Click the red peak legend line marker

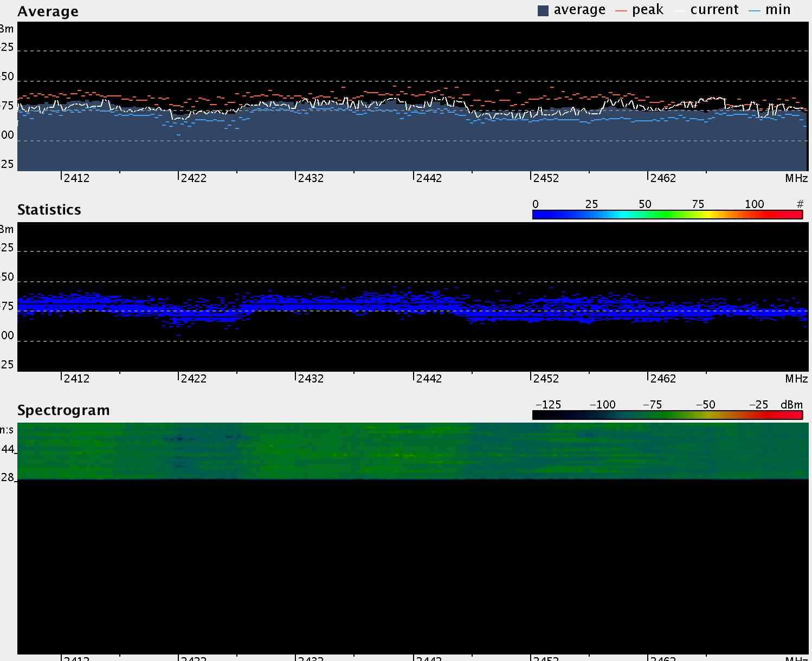[621, 11]
